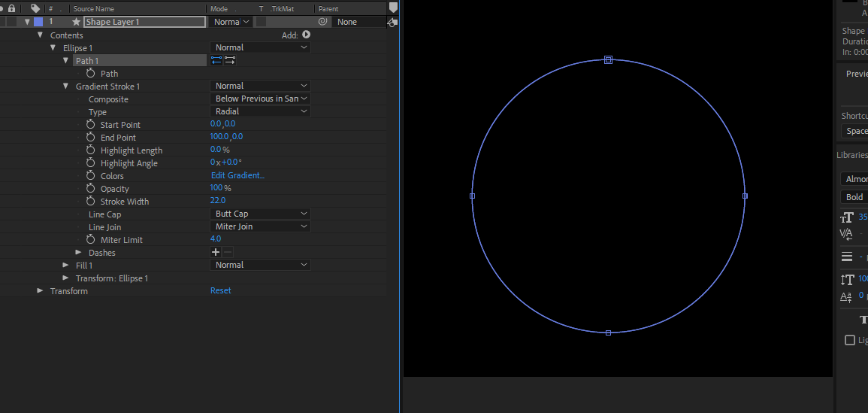Click the blue label color swatch of layer
Viewport: 868px width, 413px height.
tap(38, 22)
